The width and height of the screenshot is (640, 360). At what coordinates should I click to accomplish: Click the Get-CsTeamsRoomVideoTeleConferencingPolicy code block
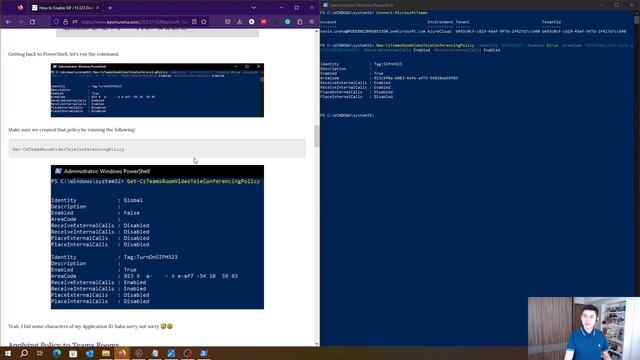click(x=157, y=149)
